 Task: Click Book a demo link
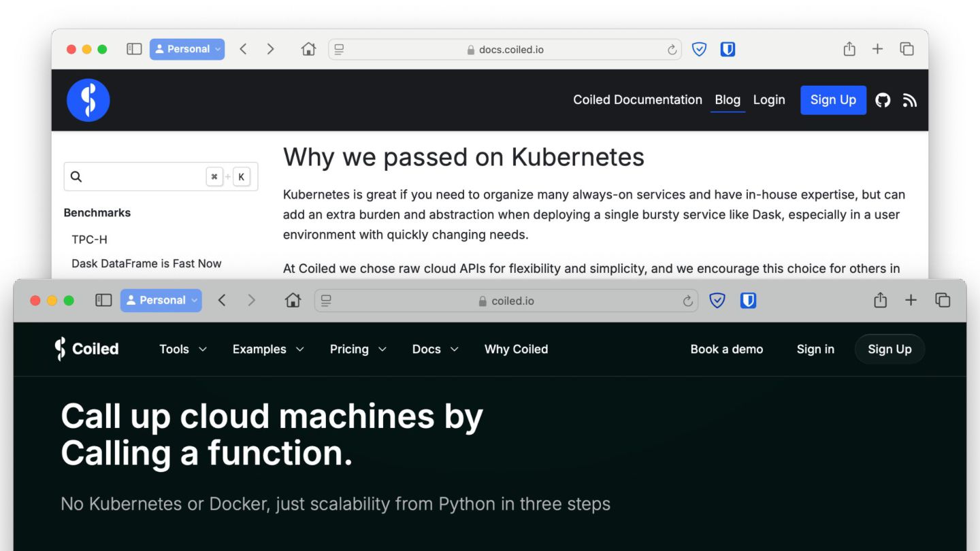pos(726,349)
